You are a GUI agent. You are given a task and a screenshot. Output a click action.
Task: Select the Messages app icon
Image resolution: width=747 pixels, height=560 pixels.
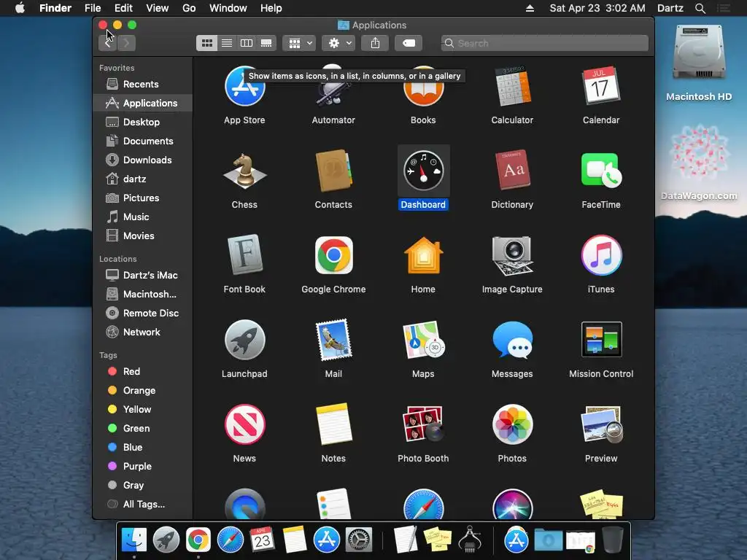point(512,340)
